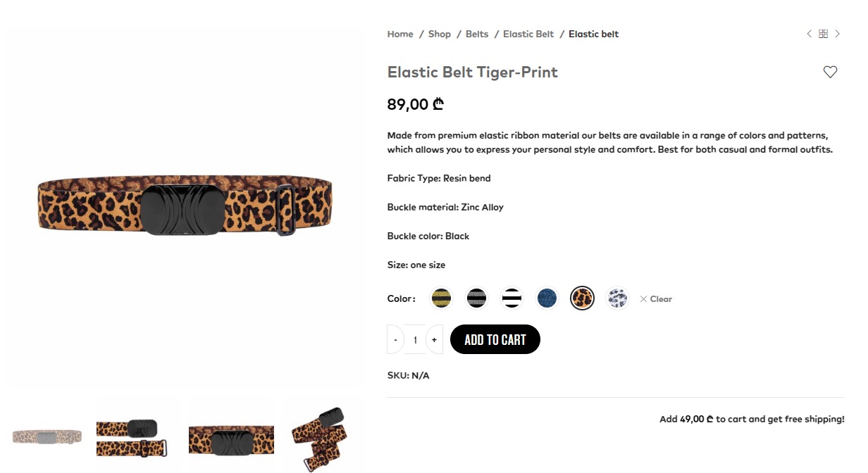The height and width of the screenshot is (473, 868).
Task: Open the Shop breadcrumb link
Action: [x=440, y=34]
